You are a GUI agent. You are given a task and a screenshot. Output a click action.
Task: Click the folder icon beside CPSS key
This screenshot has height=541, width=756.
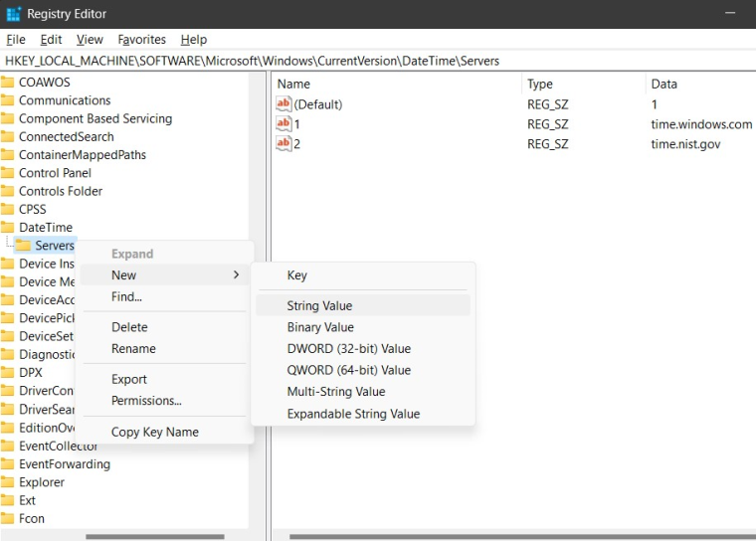point(8,209)
